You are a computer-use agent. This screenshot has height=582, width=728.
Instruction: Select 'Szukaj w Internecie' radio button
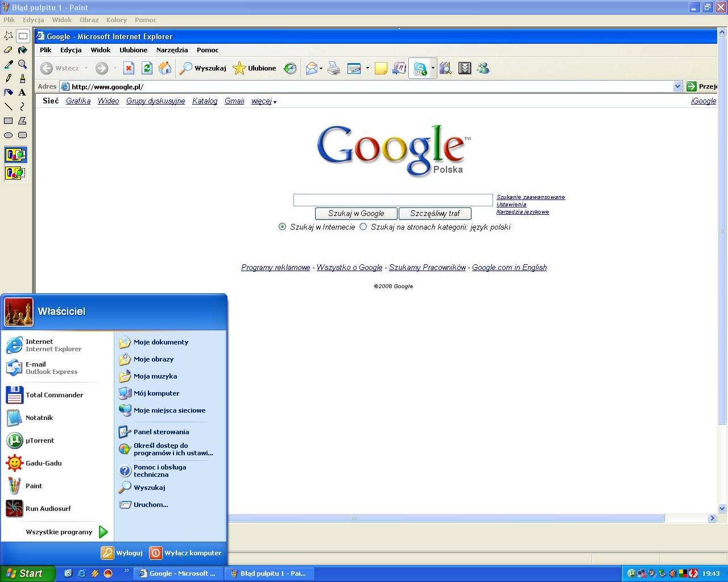[282, 227]
